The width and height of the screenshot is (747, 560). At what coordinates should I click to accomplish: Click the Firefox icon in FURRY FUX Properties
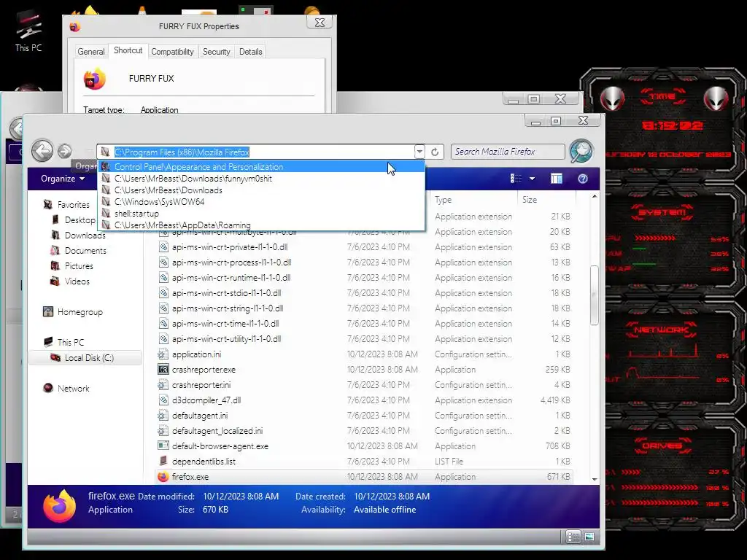[94, 79]
